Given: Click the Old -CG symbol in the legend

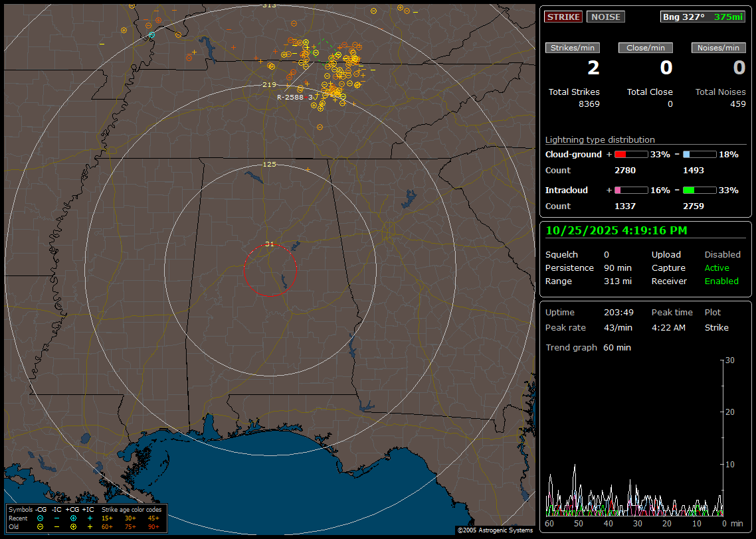Looking at the screenshot, I should tap(41, 526).
